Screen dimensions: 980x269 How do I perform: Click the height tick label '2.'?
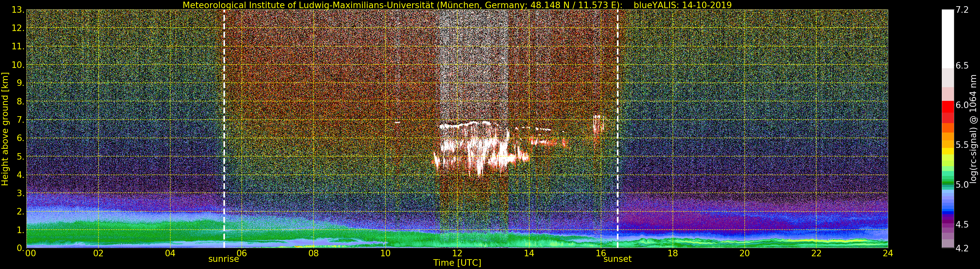pyautogui.click(x=21, y=211)
